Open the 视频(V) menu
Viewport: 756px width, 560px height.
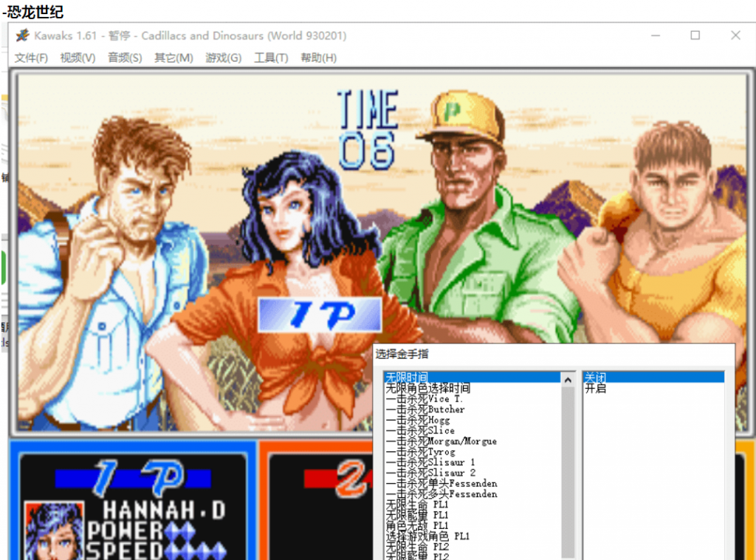(78, 58)
